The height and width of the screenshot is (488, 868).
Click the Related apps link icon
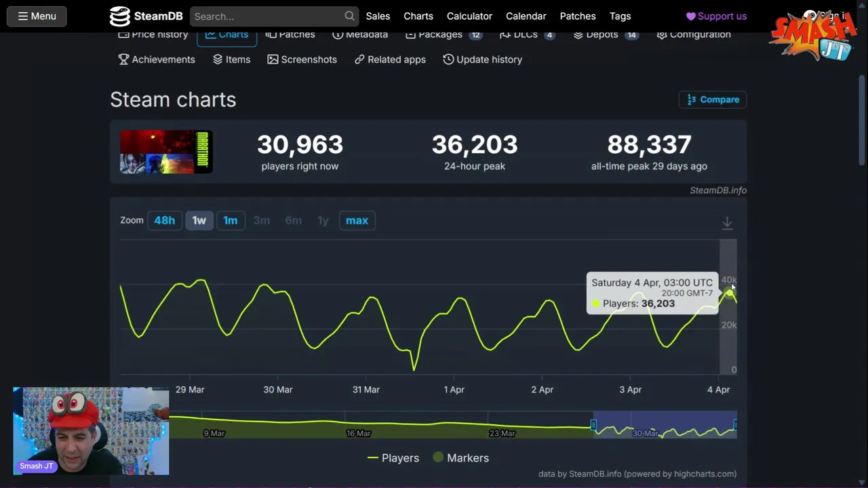pyautogui.click(x=359, y=60)
